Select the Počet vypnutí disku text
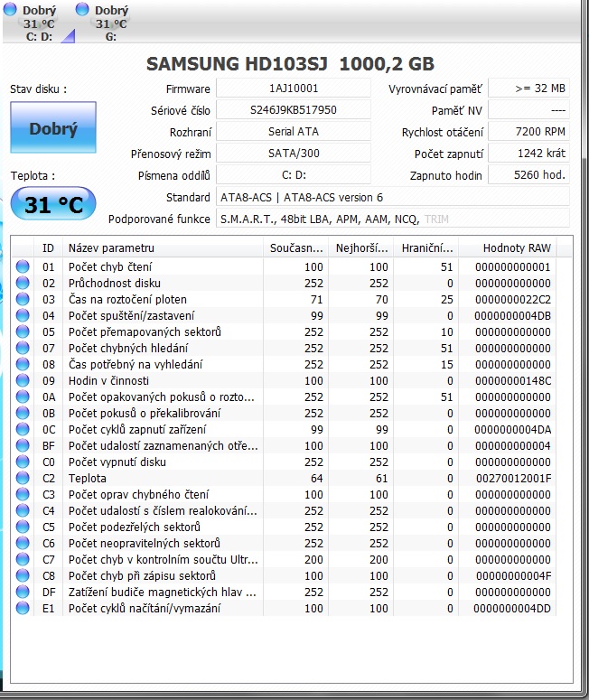This screenshot has width=589, height=700. (x=117, y=462)
